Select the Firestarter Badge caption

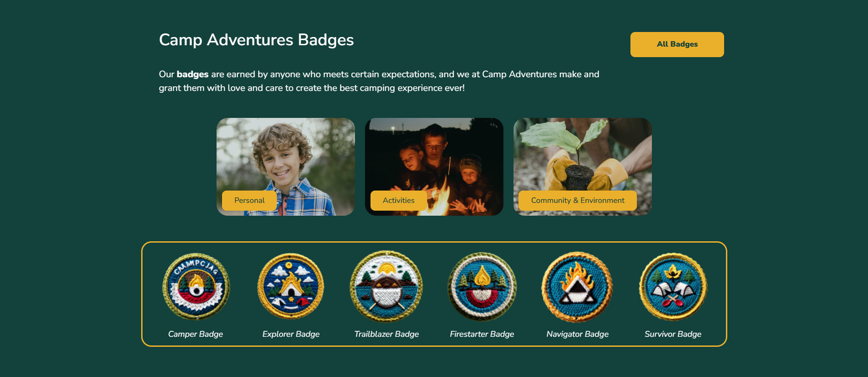pos(482,334)
